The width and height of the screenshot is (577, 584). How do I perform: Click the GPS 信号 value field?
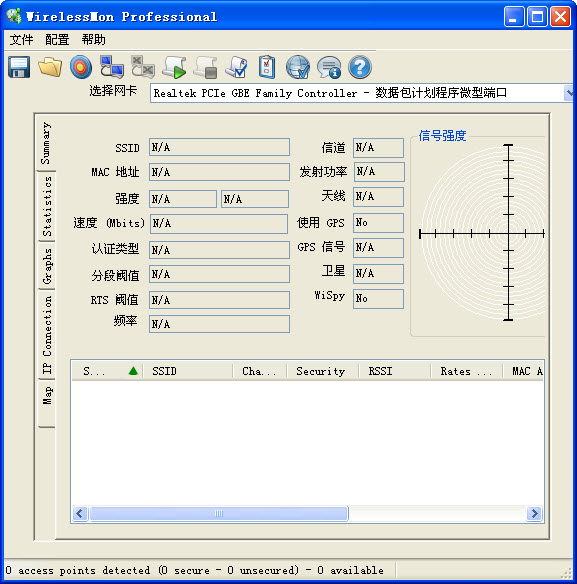pos(378,248)
